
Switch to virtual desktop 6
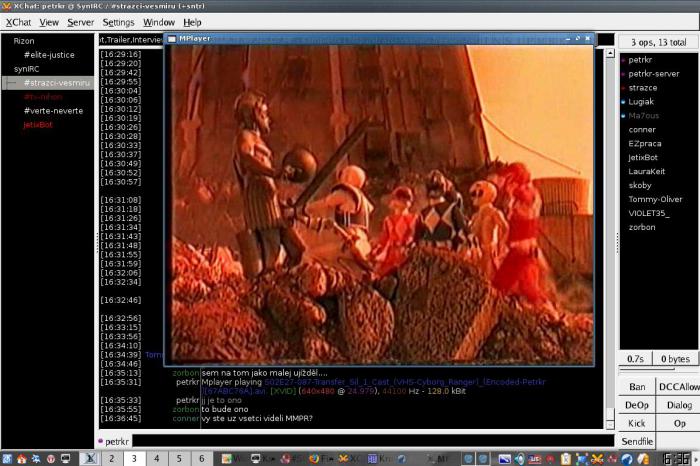[201, 458]
